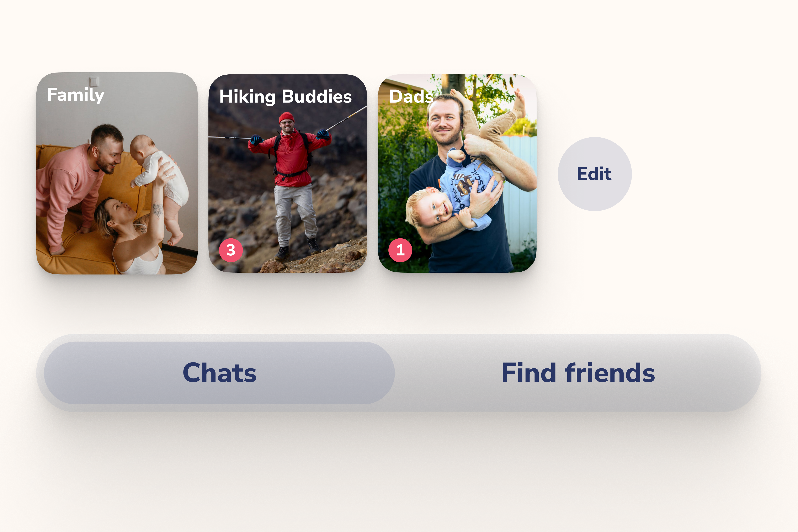Click the round Edit button
Image resolution: width=798 pixels, height=532 pixels.
(594, 174)
